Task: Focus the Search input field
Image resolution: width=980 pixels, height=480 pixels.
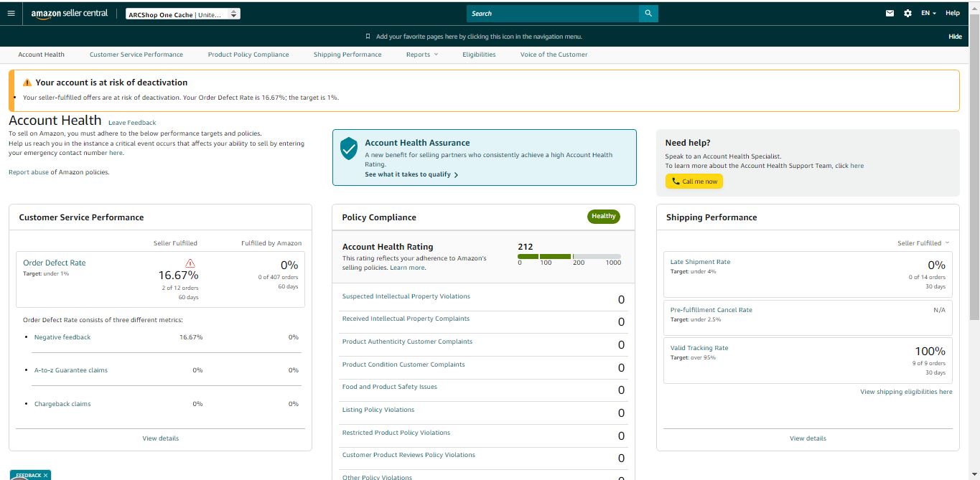Action: pos(553,14)
